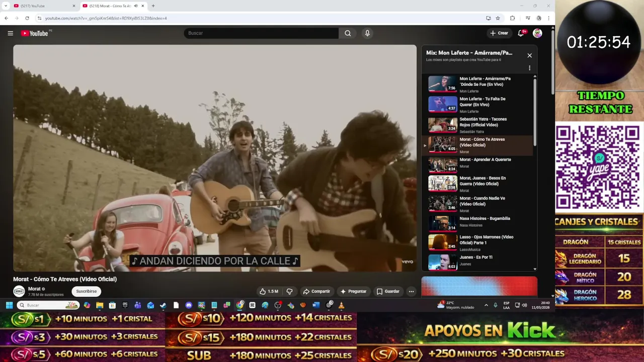Show hidden system tray icons
The width and height of the screenshot is (644, 362).
click(486, 305)
